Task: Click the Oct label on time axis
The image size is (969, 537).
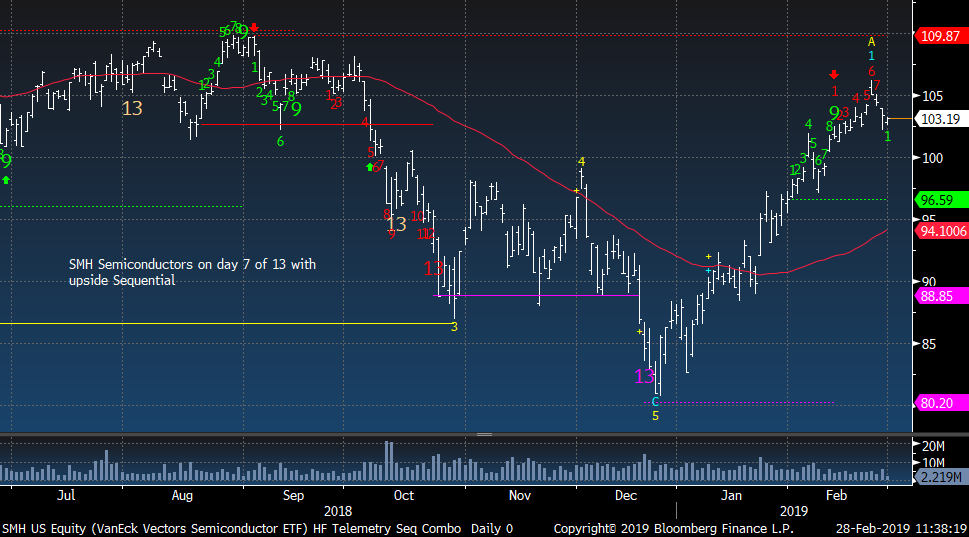Action: pos(404,495)
